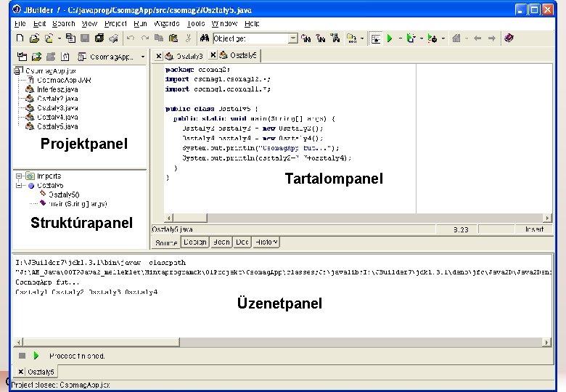Open the Tools menu
The width and height of the screenshot is (566, 392).
coord(196,23)
